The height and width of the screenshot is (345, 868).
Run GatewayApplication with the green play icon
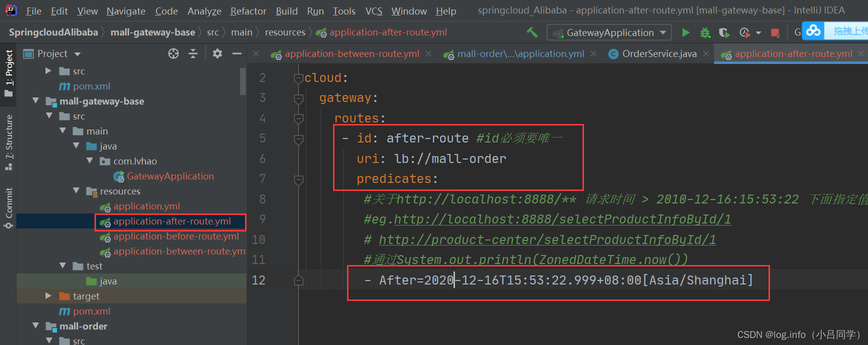point(685,32)
